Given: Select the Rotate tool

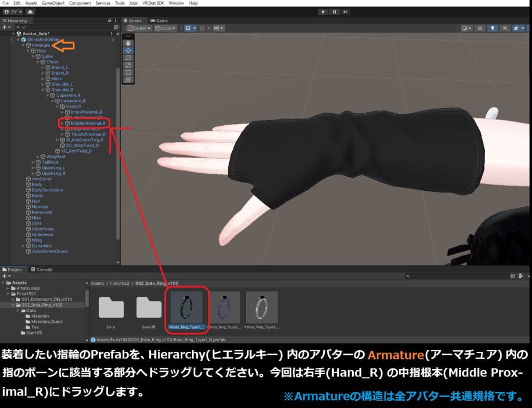Looking at the screenshot, I should click(x=128, y=58).
